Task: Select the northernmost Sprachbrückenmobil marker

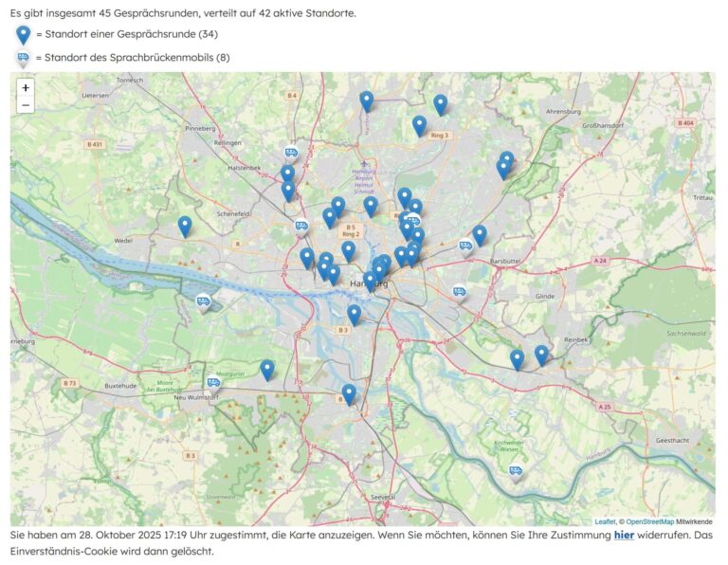Action: [292, 154]
